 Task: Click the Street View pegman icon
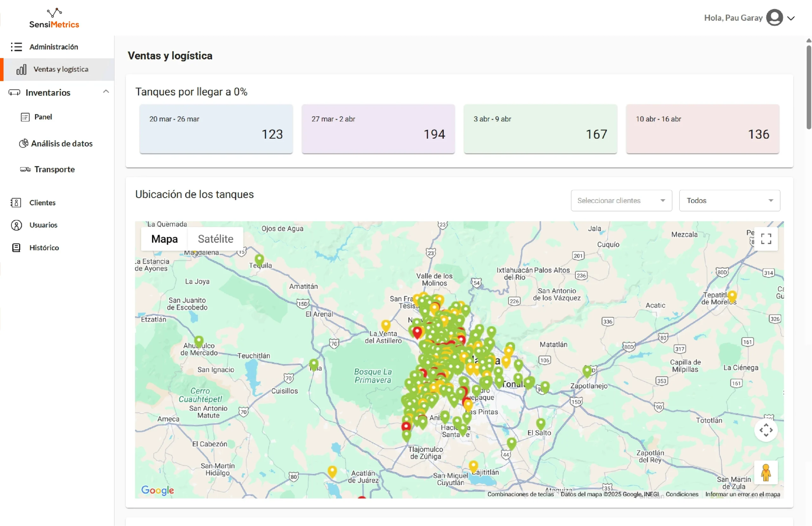(766, 473)
